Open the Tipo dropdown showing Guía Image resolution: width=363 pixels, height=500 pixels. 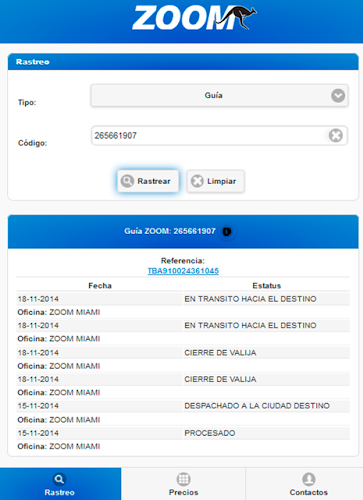point(219,96)
